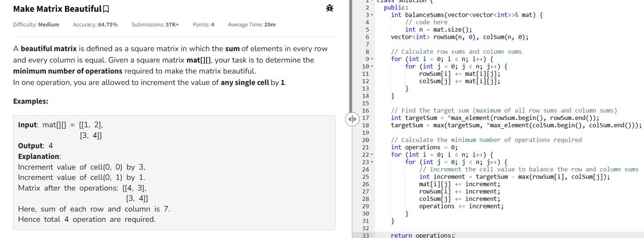
Task: Click the '// Find the target sum' comment
Action: pyautogui.click(x=503, y=110)
